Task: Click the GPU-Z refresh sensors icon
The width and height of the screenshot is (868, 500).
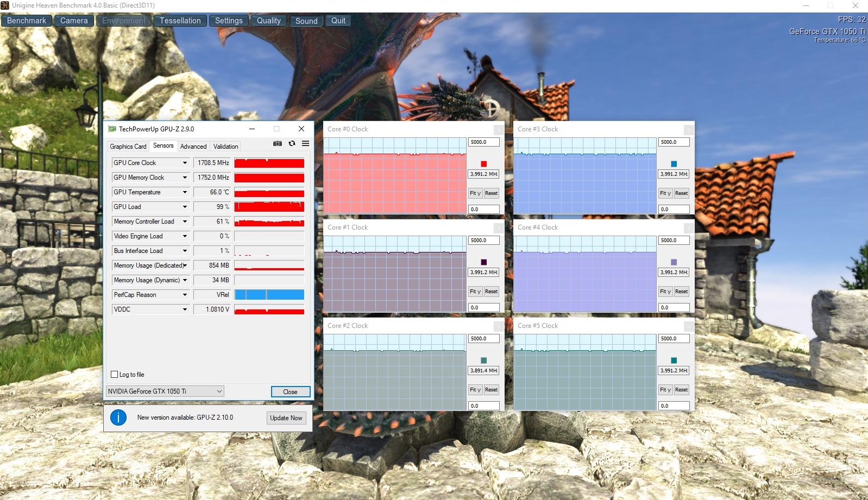Action: click(292, 143)
